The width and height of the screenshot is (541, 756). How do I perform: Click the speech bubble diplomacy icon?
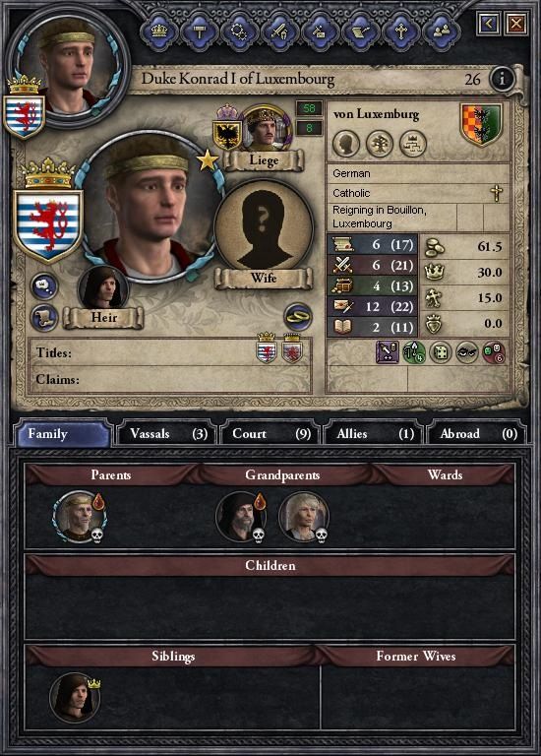[x=44, y=286]
